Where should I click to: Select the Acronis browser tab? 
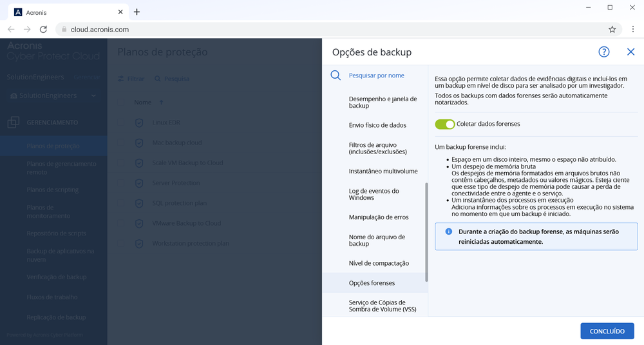pos(69,12)
